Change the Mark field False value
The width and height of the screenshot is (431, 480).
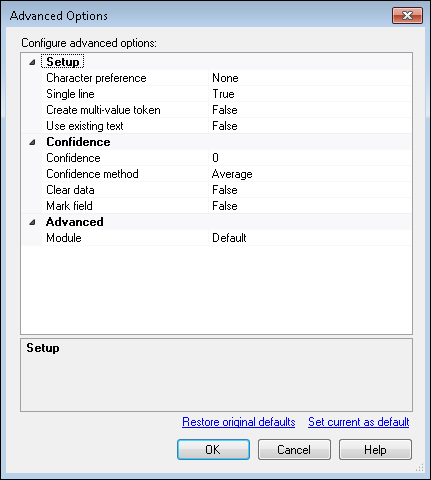[x=310, y=206]
